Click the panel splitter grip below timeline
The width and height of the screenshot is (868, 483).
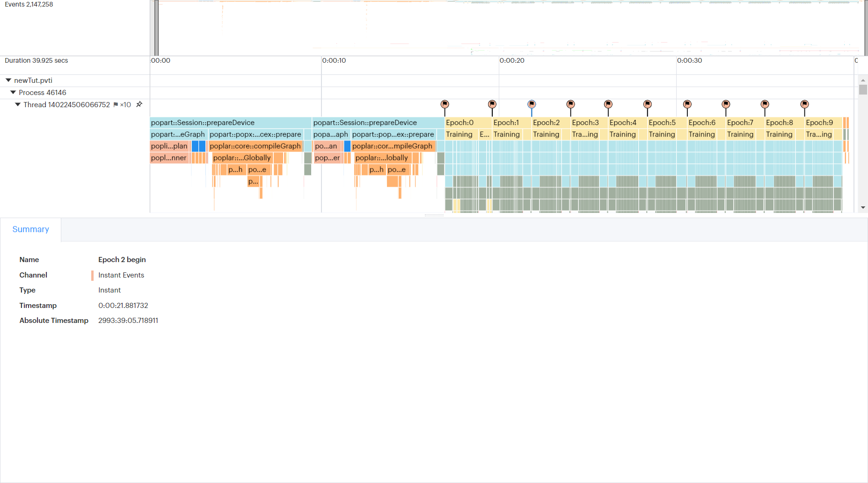434,215
